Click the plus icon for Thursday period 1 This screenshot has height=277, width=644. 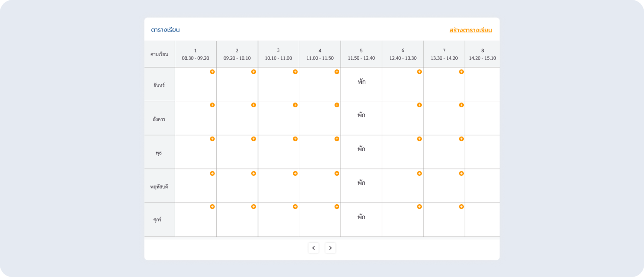212,174
